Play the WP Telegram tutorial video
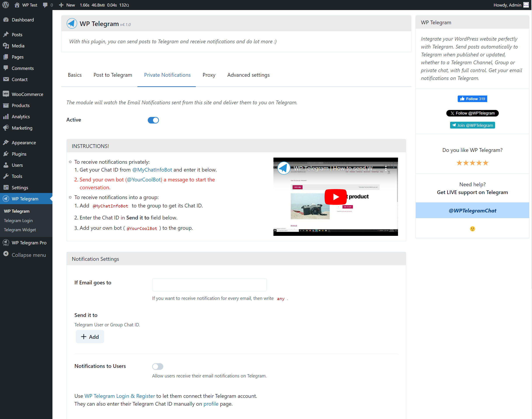 click(x=336, y=197)
